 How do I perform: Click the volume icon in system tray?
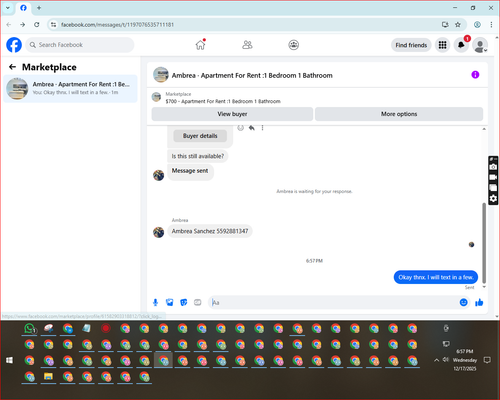pos(446,360)
